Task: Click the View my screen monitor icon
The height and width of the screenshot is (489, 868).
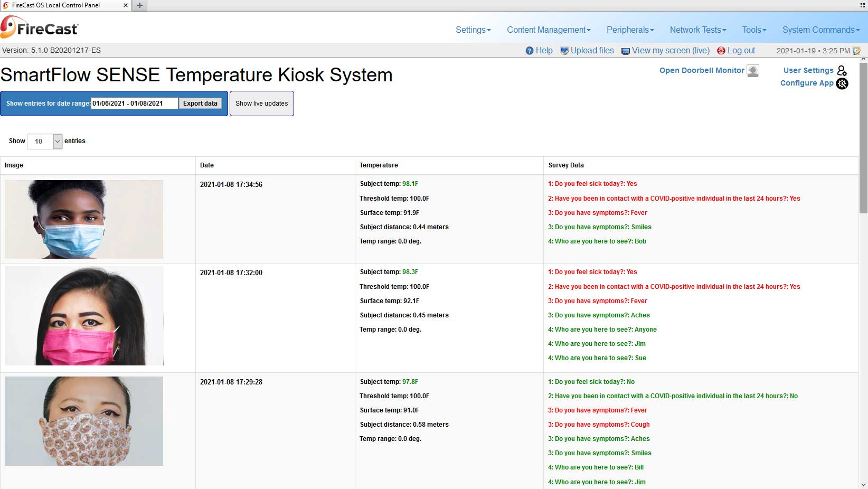Action: coord(626,51)
